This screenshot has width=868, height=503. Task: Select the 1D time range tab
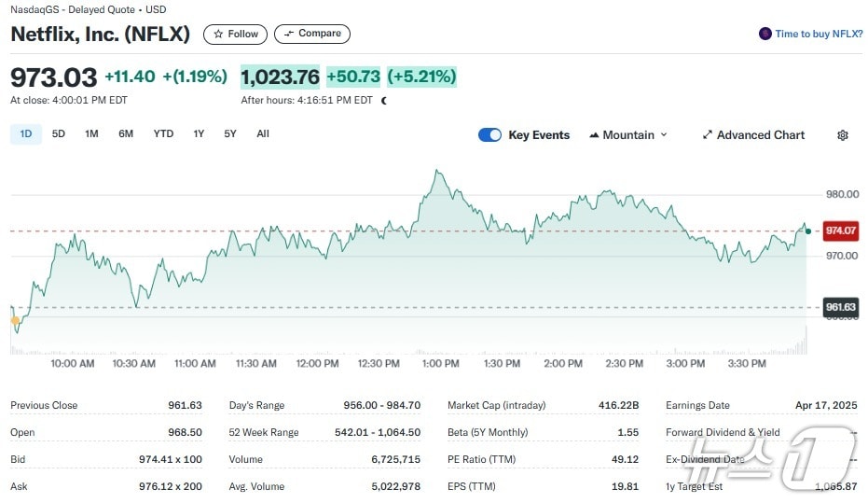(x=26, y=133)
